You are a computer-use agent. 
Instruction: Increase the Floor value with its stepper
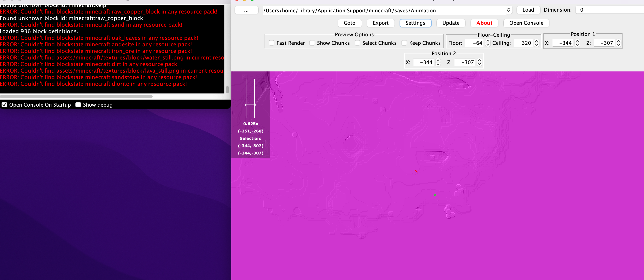tap(488, 42)
